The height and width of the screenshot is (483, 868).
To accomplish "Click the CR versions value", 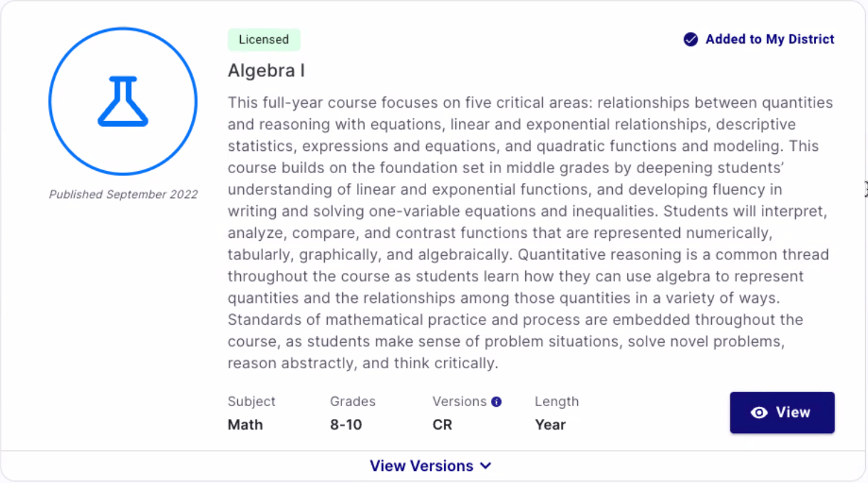I will pyautogui.click(x=442, y=425).
